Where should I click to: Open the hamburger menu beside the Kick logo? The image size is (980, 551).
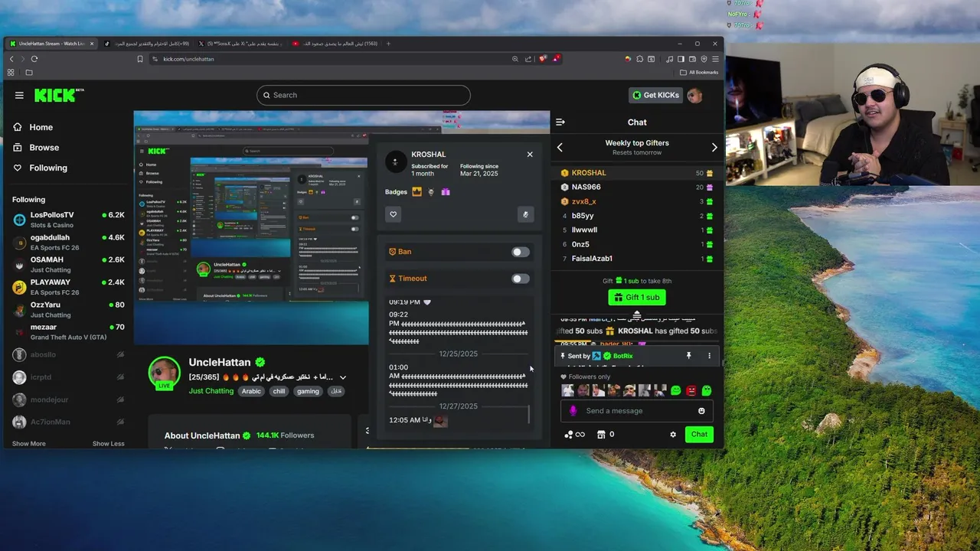tap(19, 95)
